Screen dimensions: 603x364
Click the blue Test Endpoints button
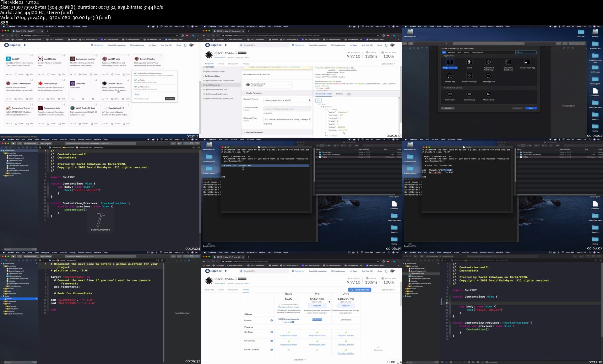(x=360, y=290)
